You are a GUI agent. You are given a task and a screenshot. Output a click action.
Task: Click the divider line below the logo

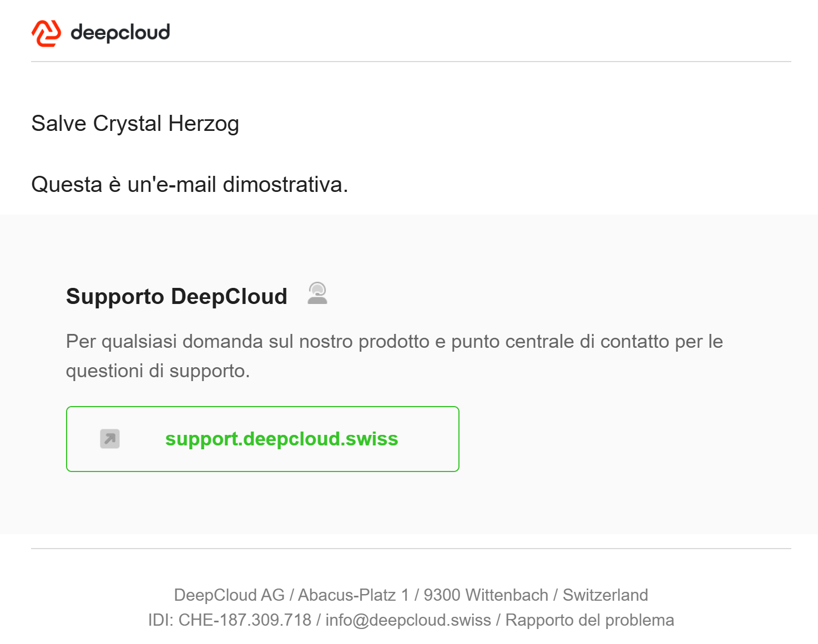point(411,62)
